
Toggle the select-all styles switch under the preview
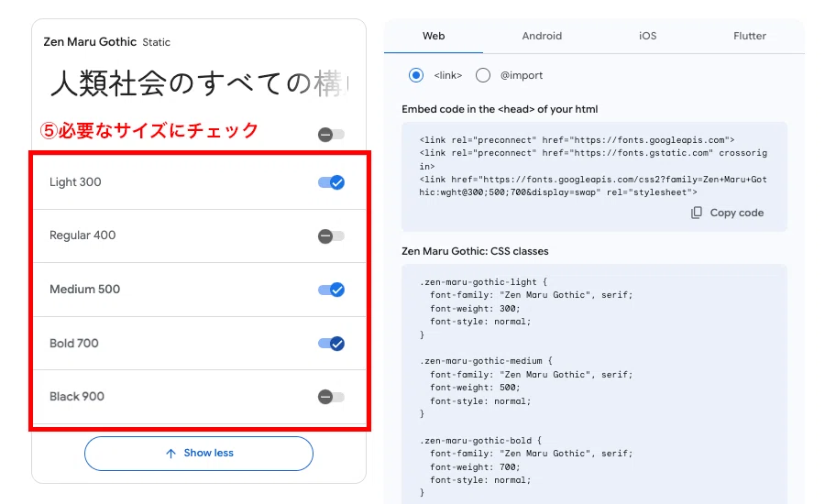tap(331, 135)
